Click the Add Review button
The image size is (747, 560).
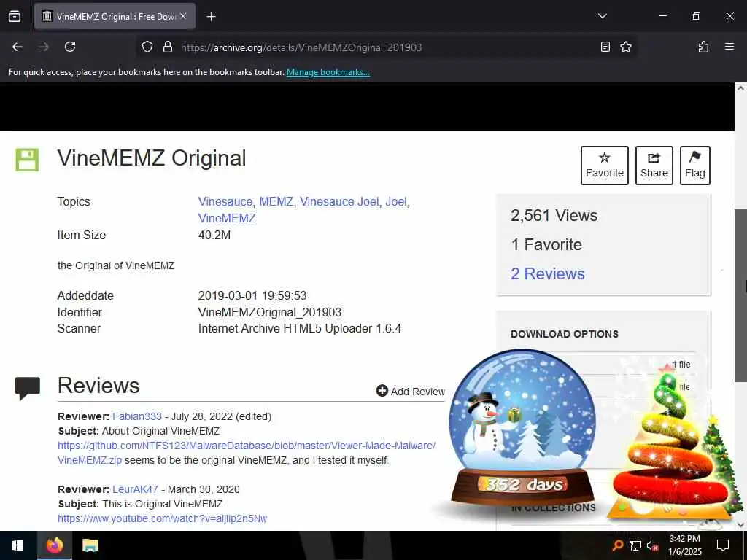coord(410,392)
